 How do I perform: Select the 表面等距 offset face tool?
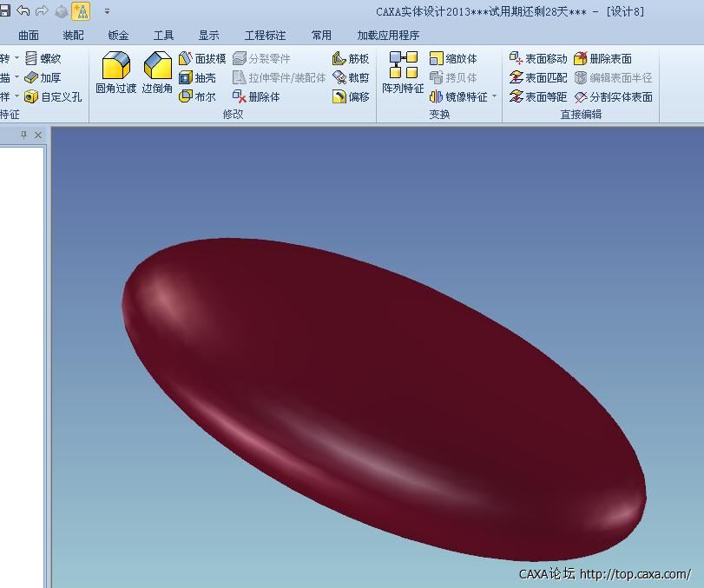tap(538, 96)
